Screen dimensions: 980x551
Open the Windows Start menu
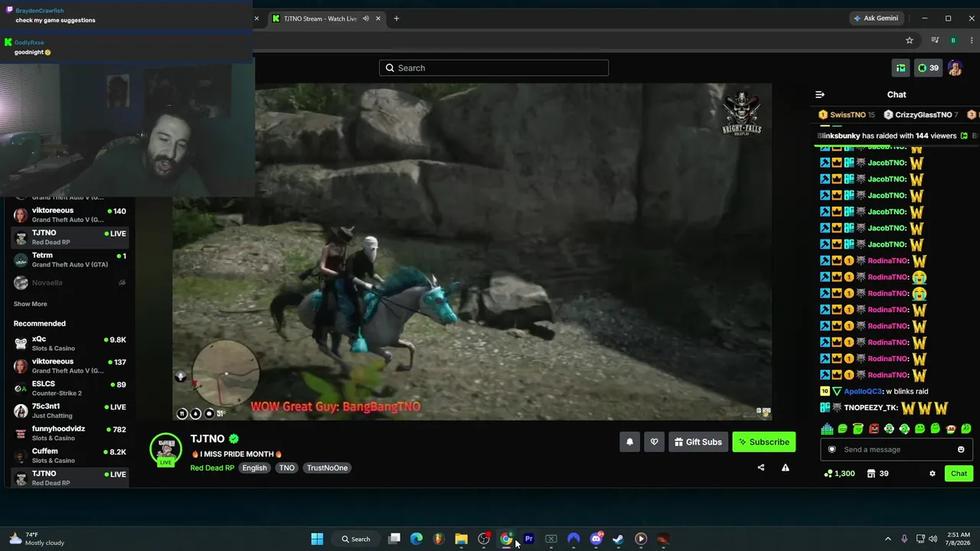[x=317, y=539]
